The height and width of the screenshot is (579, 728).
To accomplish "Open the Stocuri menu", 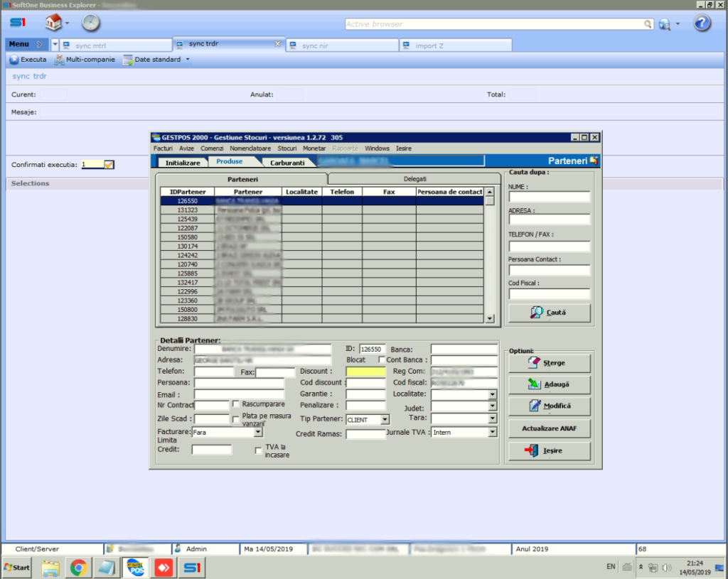I will [x=287, y=148].
